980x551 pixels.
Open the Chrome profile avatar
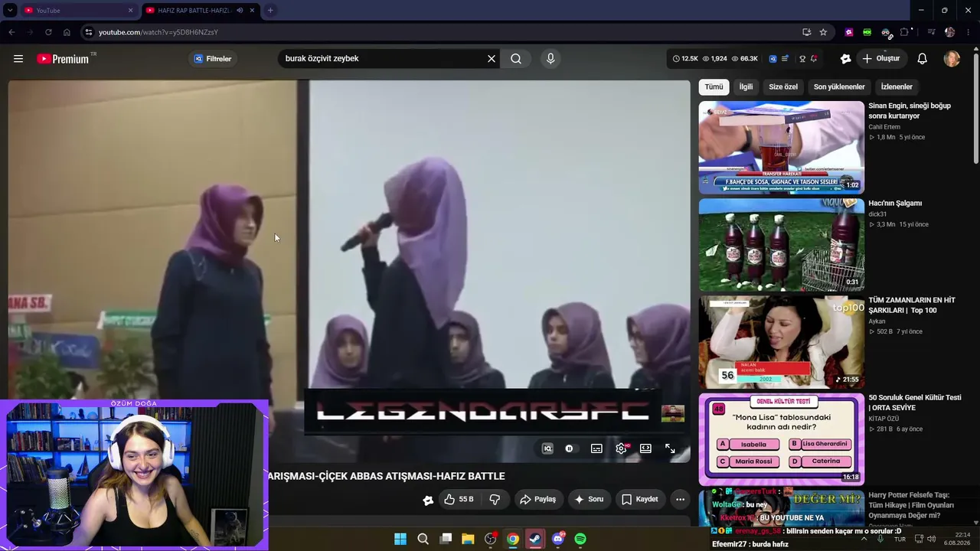pyautogui.click(x=950, y=32)
